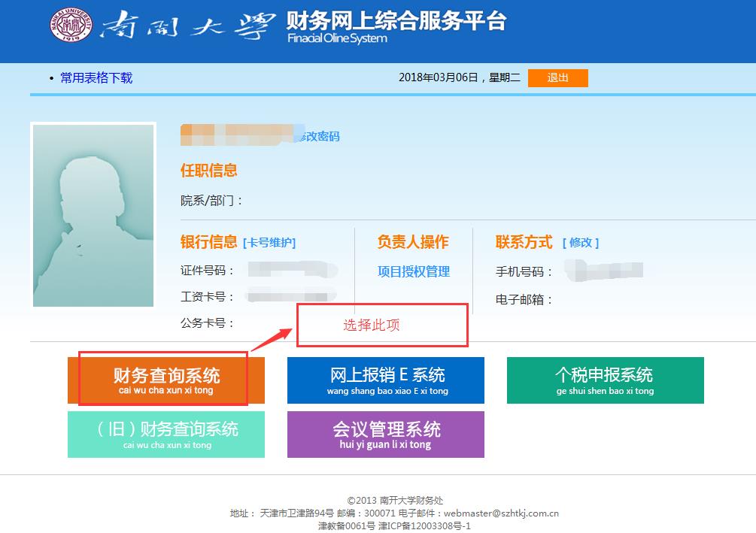
Task: Open the orange 财务查询系统 tile
Action: (x=166, y=380)
